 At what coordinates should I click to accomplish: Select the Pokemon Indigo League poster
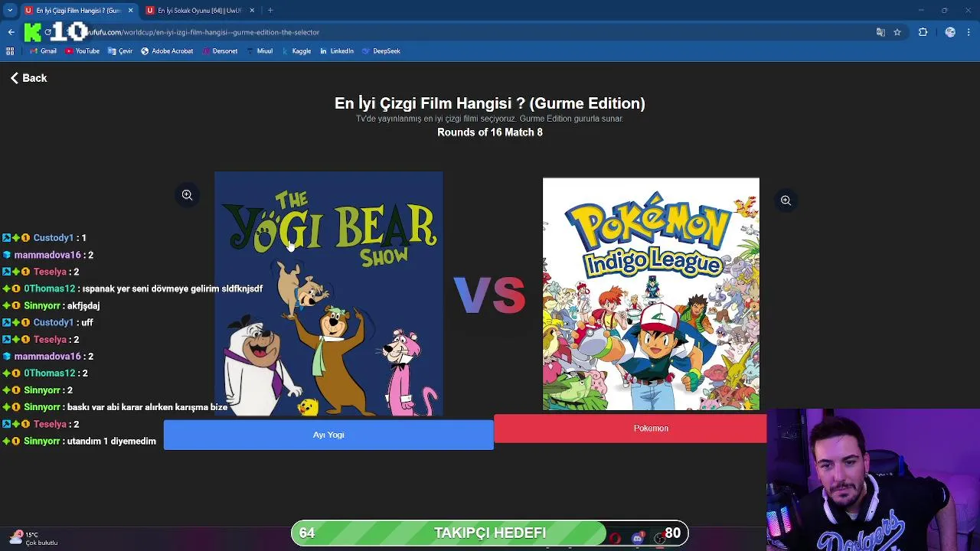pyautogui.click(x=651, y=295)
